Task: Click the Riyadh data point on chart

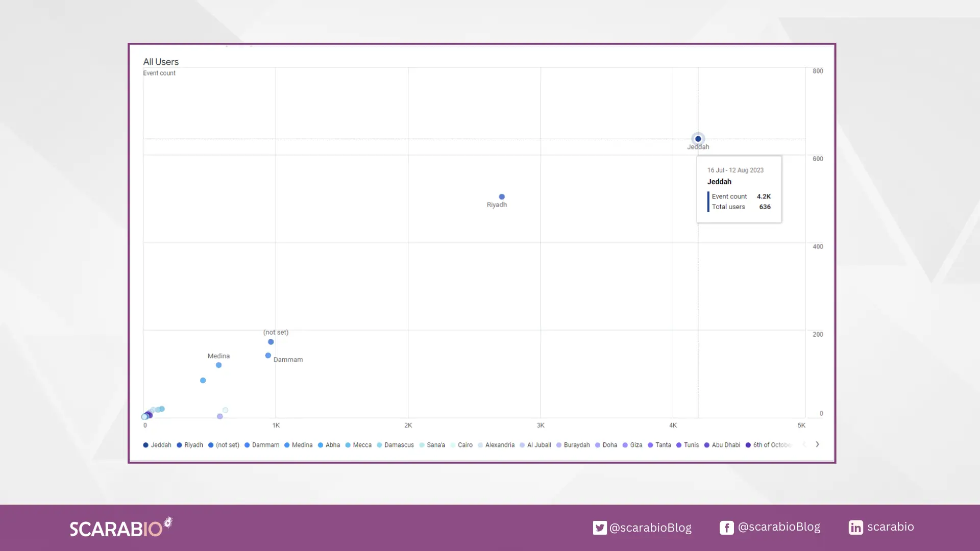Action: click(x=502, y=196)
